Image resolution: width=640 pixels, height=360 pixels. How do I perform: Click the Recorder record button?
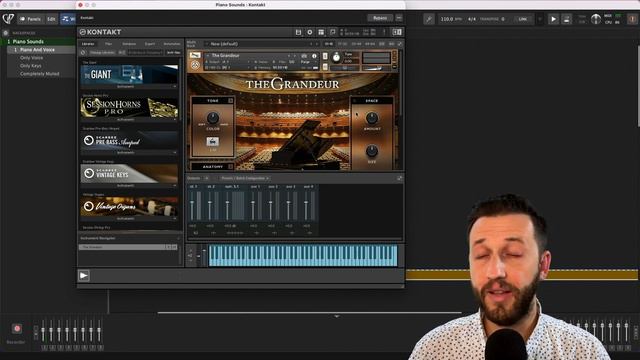[17, 328]
